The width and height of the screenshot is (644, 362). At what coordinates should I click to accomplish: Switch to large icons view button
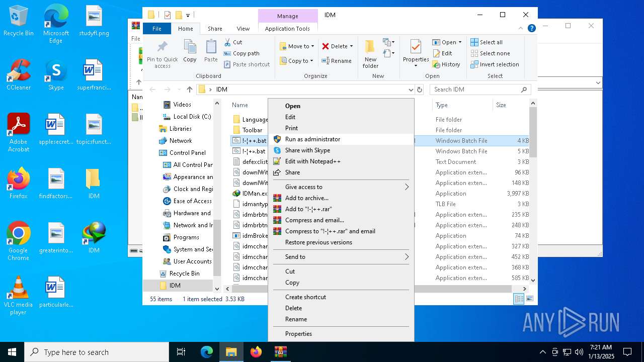point(529,299)
